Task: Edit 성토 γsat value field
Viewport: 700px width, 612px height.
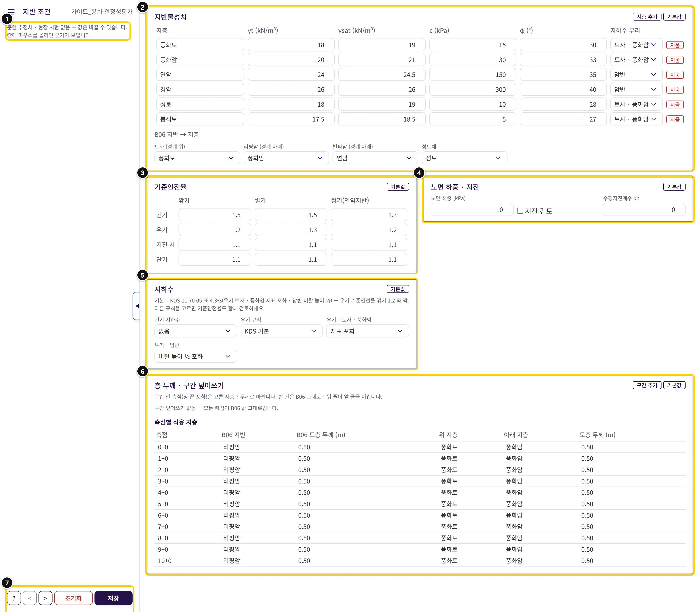Action: click(382, 104)
